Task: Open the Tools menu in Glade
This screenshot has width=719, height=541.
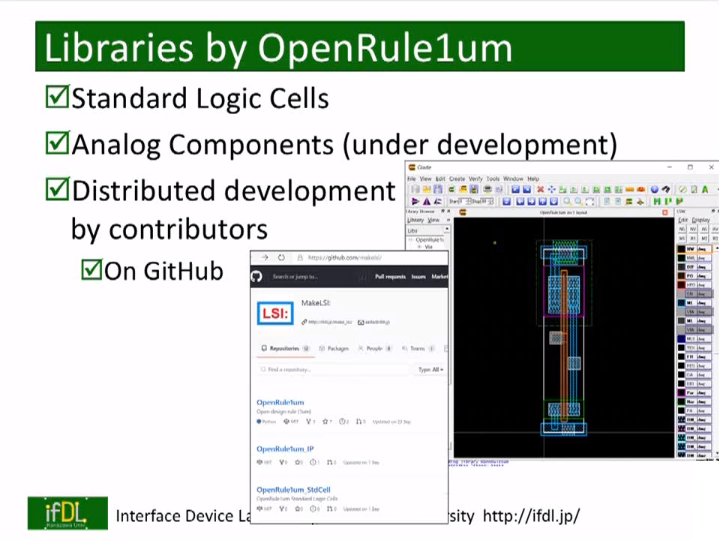Action: click(x=493, y=178)
